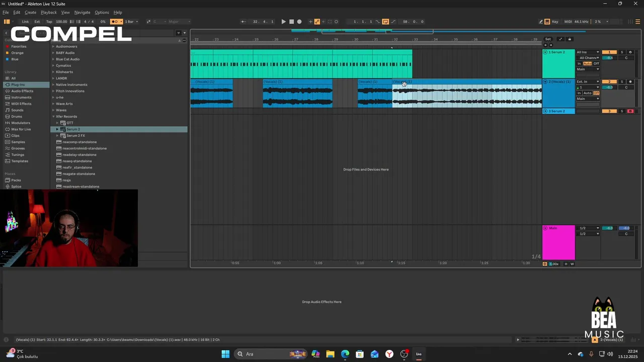
Task: Open Splice in browser Places
Action: tap(16, 187)
